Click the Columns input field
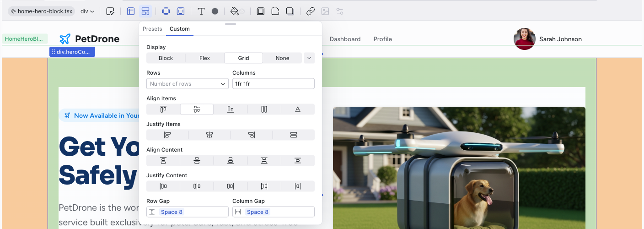This screenshot has height=229, width=644. [273, 84]
